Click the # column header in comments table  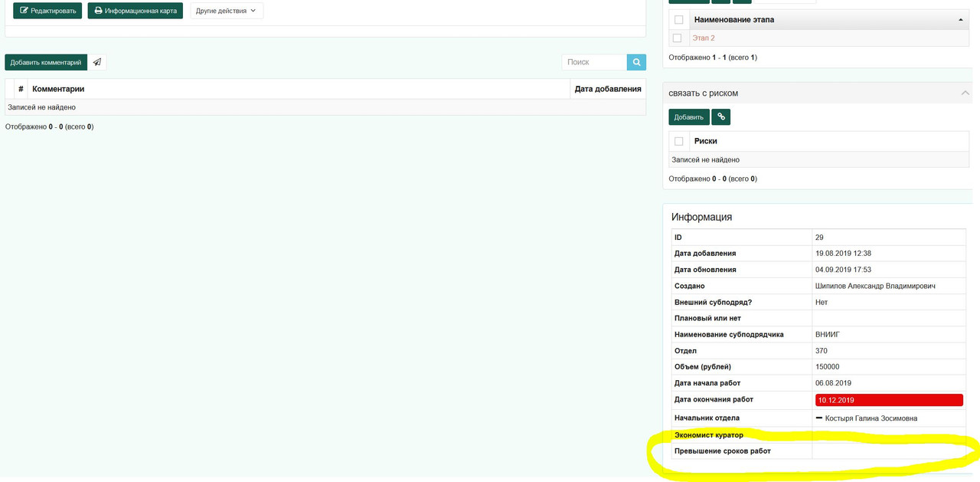21,89
